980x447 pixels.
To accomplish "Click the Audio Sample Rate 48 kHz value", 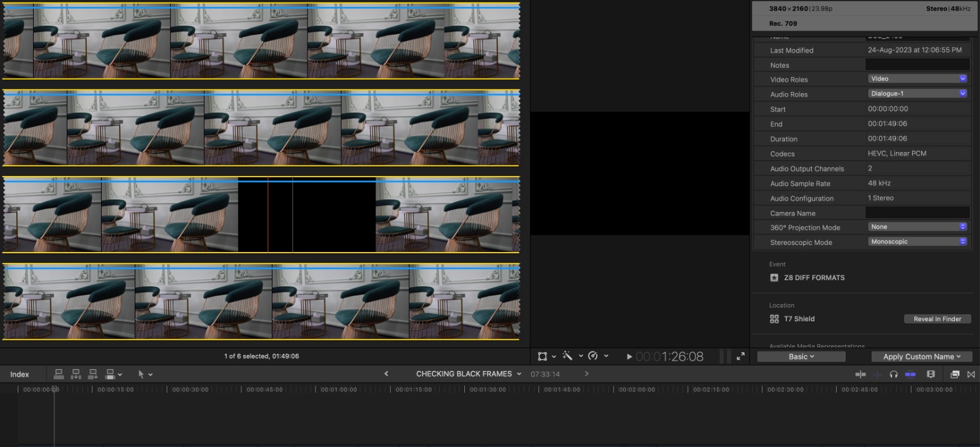I will tap(879, 183).
